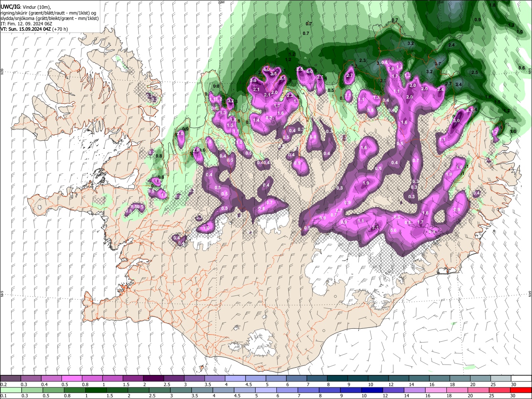Viewport: 532px width, 399px height.
Task: Pick bright red lower swatch above 30
Action: [521, 390]
